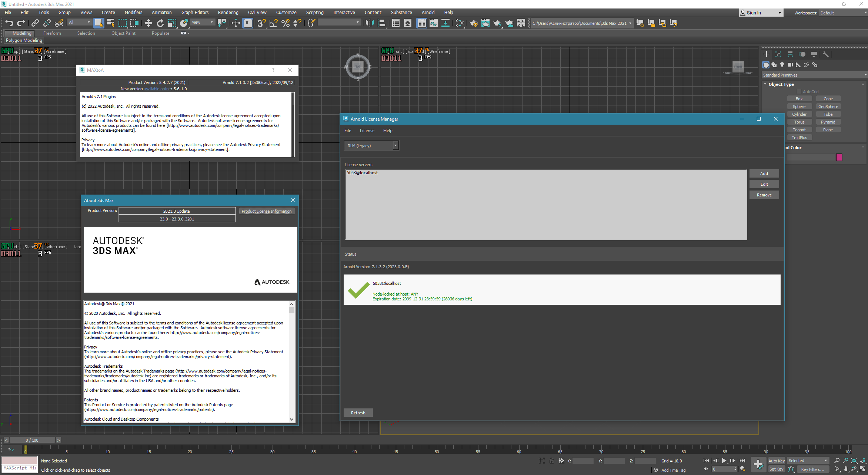Image resolution: width=868 pixels, height=475 pixels.
Task: Switch to the Object Paint ribbon tab
Action: (123, 33)
